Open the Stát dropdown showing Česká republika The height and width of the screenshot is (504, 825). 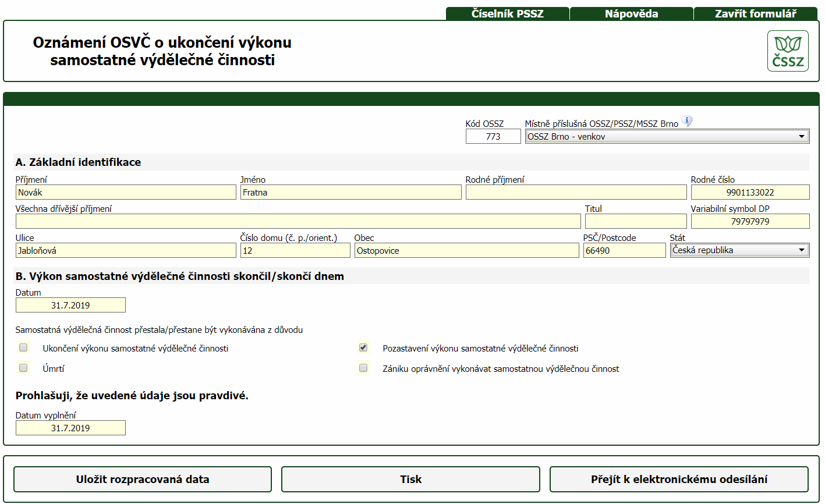[739, 250]
